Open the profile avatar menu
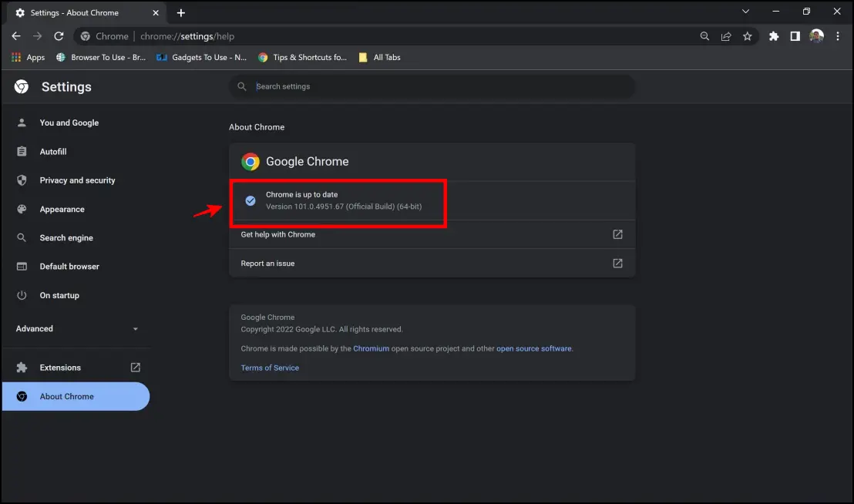Viewport: 854px width, 504px height. 816,36
